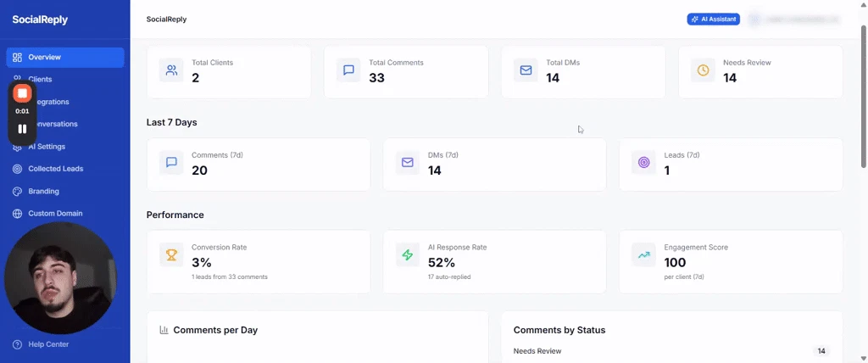Click the Total DMs envelope icon
This screenshot has height=363, width=868.
526,70
